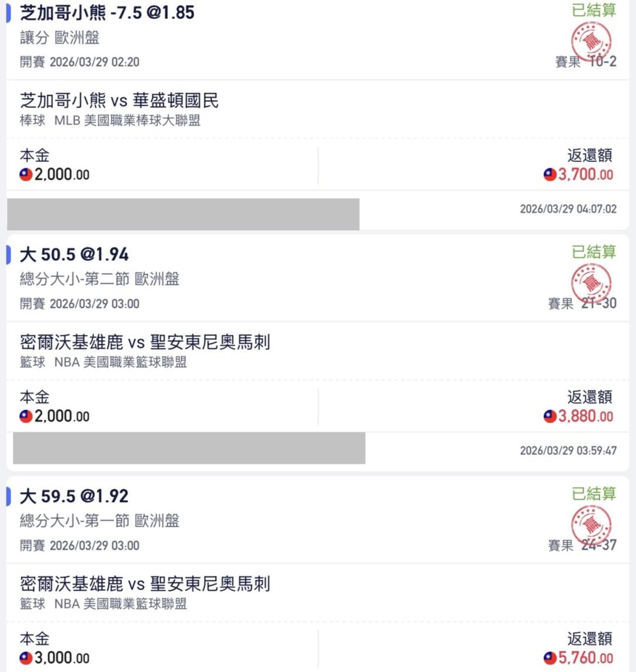Click the gray redacted bar in Cubs card

(183, 214)
